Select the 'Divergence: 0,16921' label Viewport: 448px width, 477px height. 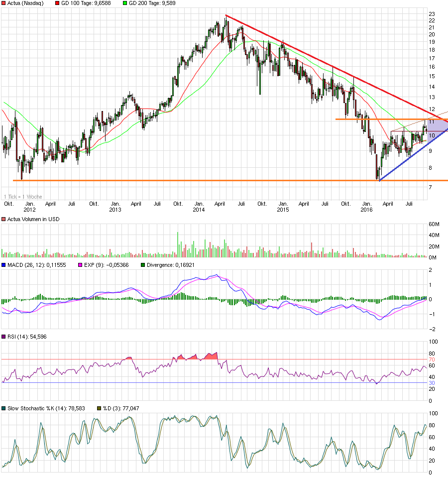(171, 265)
